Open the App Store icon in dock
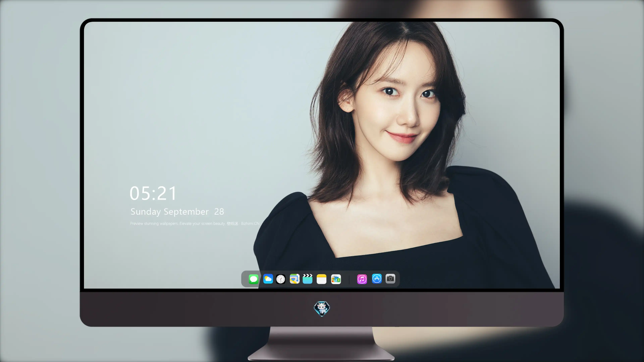The image size is (644, 362). (377, 279)
